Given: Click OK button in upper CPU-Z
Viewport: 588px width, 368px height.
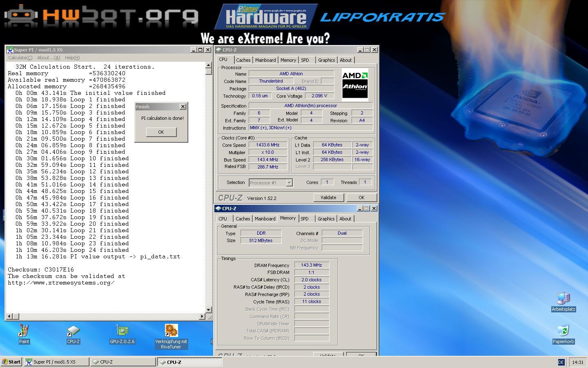Looking at the screenshot, I should tap(361, 197).
